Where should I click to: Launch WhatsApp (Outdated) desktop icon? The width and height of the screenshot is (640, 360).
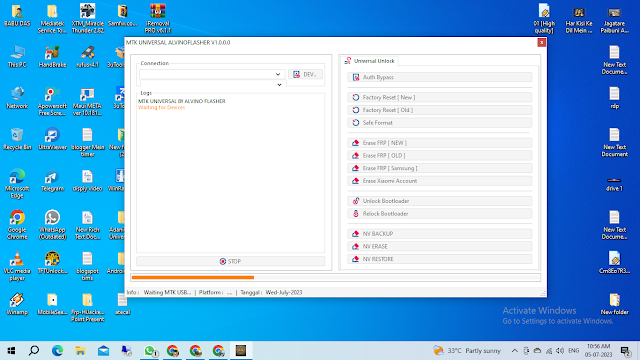[52, 225]
